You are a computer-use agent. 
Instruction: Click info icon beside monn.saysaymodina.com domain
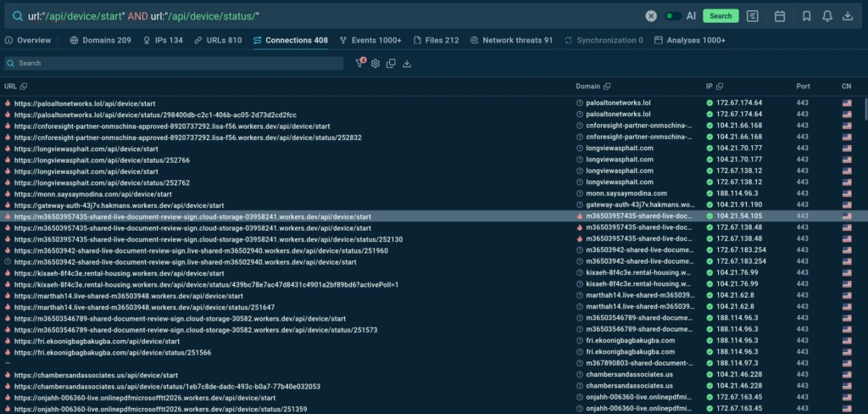coord(580,193)
